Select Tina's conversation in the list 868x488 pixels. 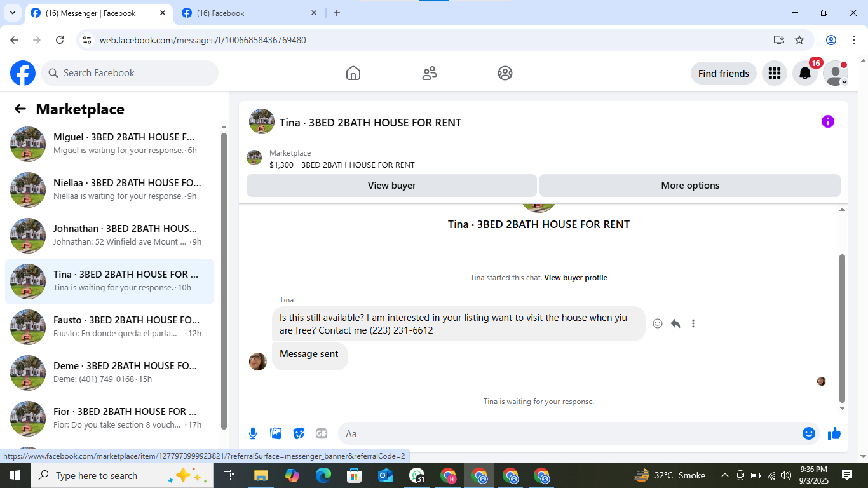point(109,281)
